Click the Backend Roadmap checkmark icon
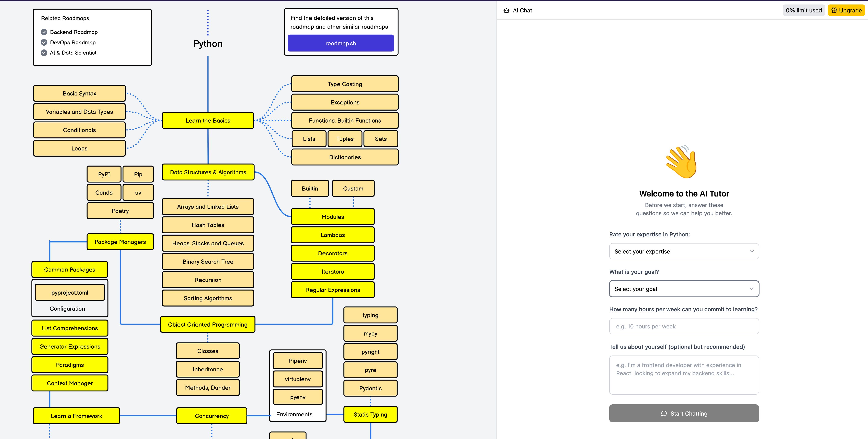This screenshot has height=439, width=868. [44, 32]
